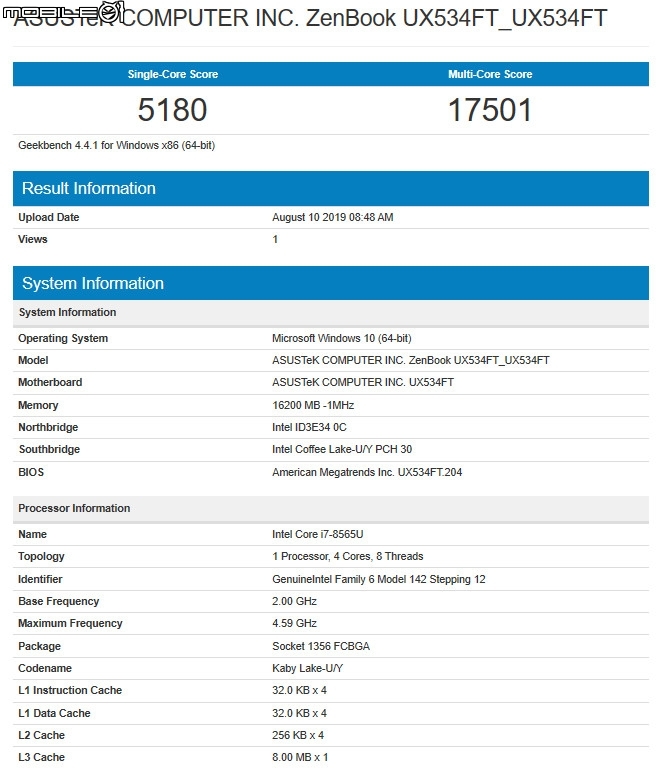Select the processor name Intel Core i7-8565U

(317, 534)
